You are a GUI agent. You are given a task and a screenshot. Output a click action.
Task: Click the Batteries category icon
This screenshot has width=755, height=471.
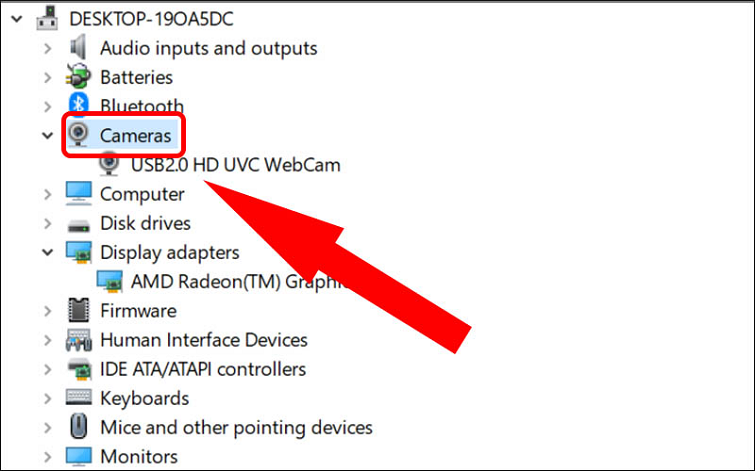[x=78, y=77]
